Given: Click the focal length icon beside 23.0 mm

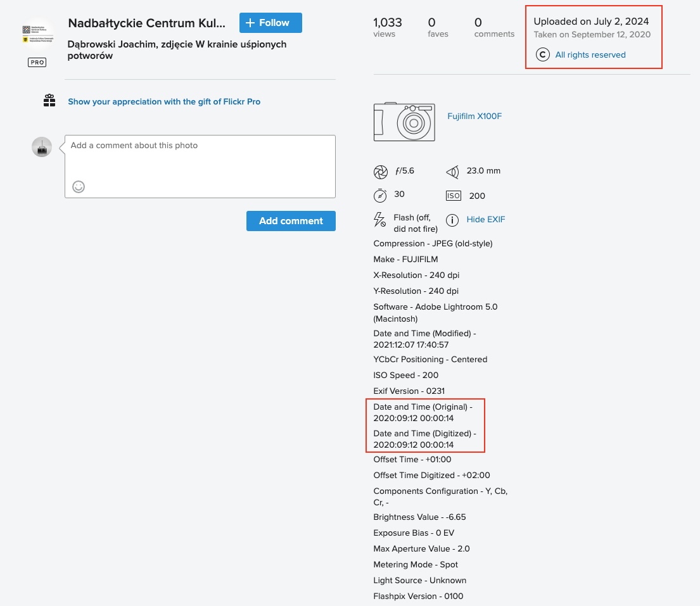Looking at the screenshot, I should tap(452, 172).
